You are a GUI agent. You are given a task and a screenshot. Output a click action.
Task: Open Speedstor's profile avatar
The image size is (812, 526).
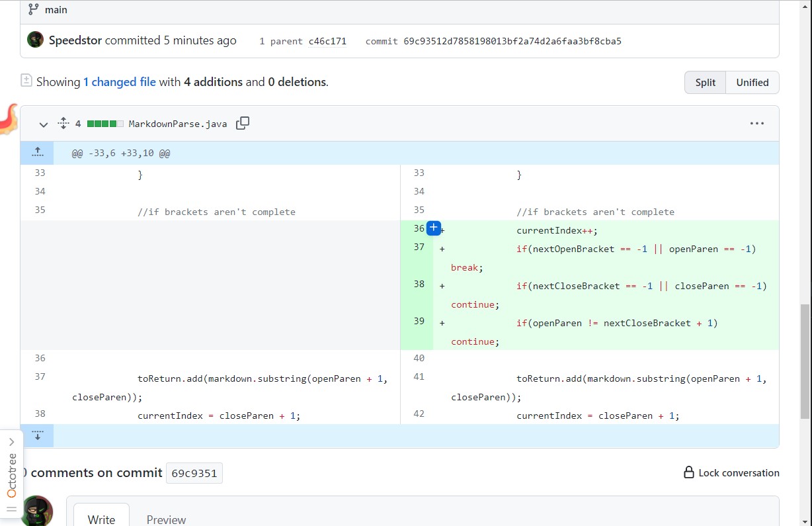35,40
